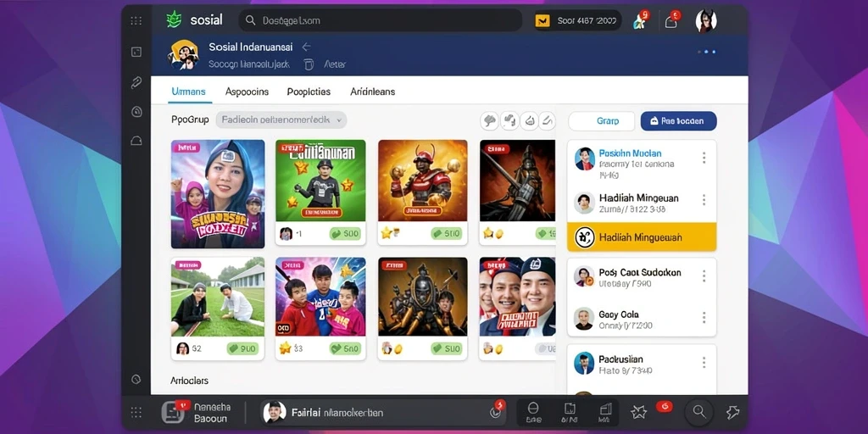Click the back arrow beside Sosial Indanuaneai

click(306, 47)
